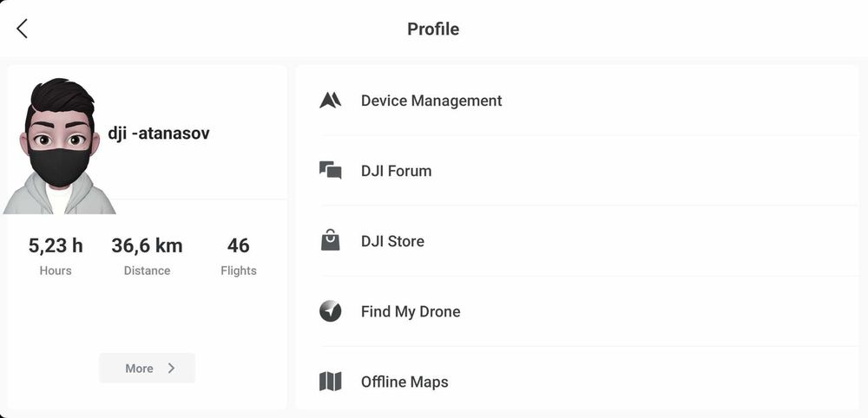Click the Offline Maps folded map icon
Image resolution: width=868 pixels, height=418 pixels.
point(330,382)
